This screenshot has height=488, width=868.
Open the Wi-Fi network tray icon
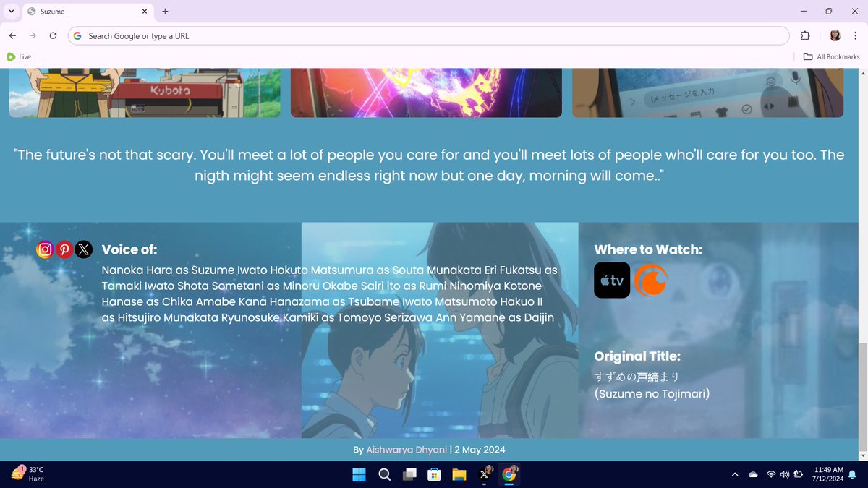771,474
